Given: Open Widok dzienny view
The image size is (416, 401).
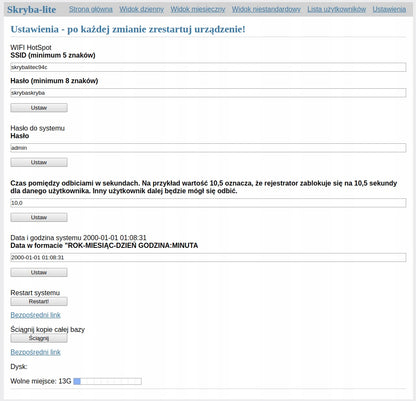Looking at the screenshot, I should pyautogui.click(x=142, y=9).
